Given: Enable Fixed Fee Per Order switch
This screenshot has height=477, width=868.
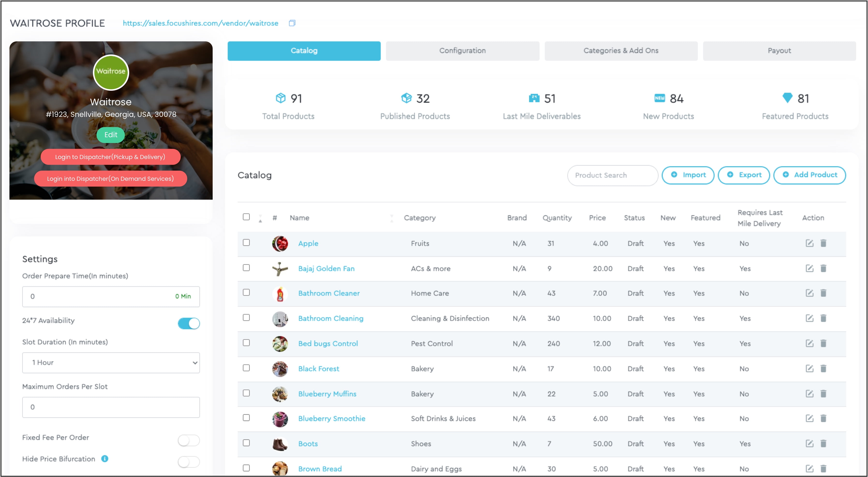Looking at the screenshot, I should pyautogui.click(x=188, y=440).
